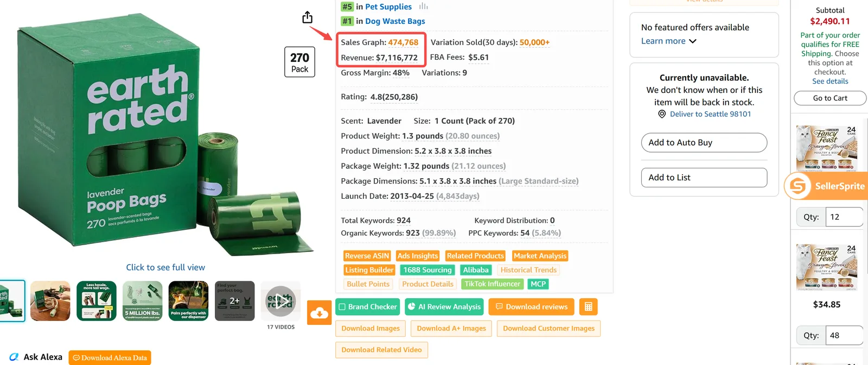The height and width of the screenshot is (365, 868).
Task: Open the AI Review Analysis button
Action: point(444,307)
